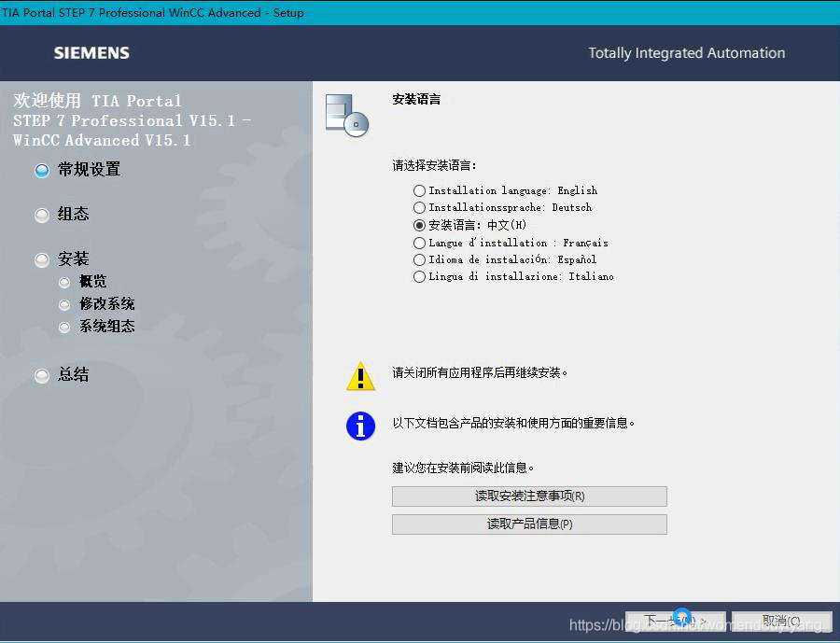This screenshot has width=840, height=643.
Task: Click the 请选择安装语言 label
Action: pos(434,165)
